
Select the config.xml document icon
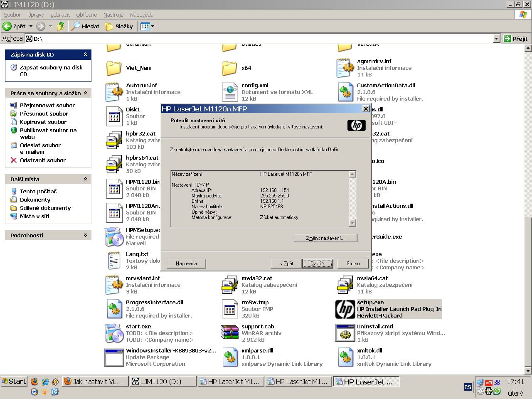pos(229,92)
